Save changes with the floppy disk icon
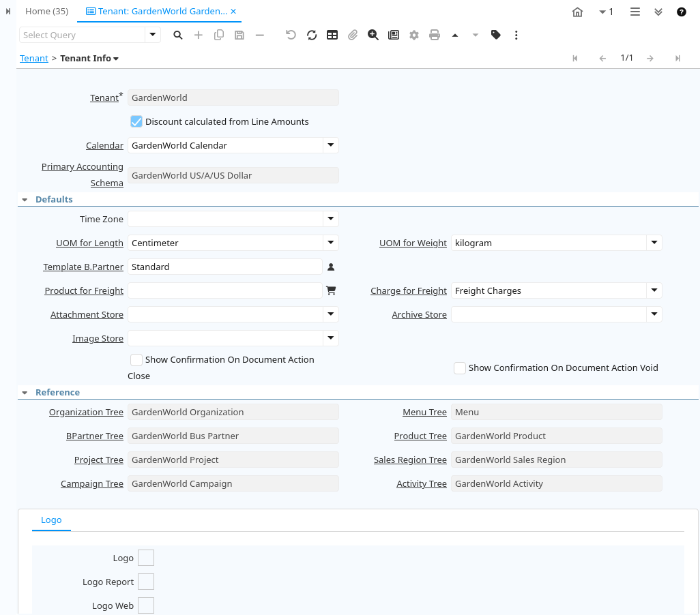The width and height of the screenshot is (700, 615). 239,35
